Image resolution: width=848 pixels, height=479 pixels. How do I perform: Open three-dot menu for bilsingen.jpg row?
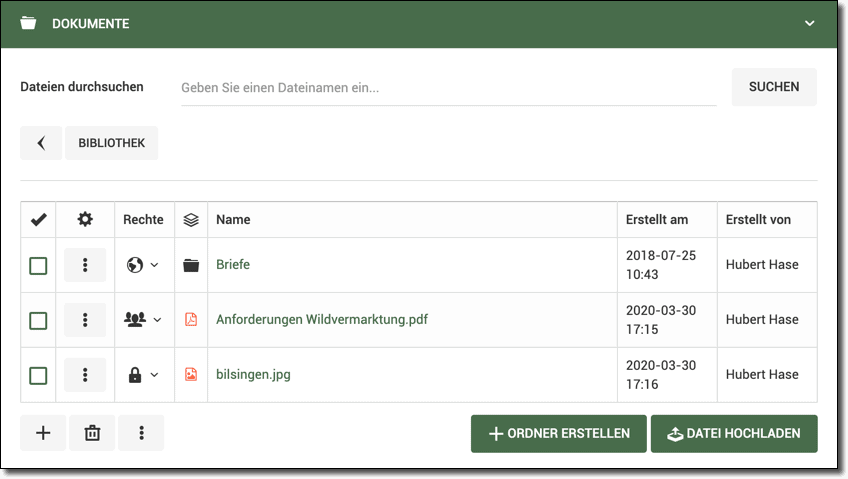click(x=85, y=375)
